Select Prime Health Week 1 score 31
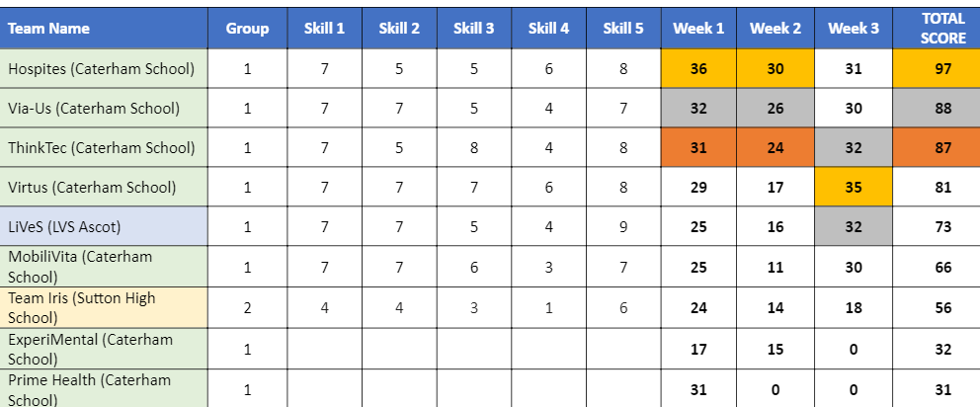 tap(698, 389)
